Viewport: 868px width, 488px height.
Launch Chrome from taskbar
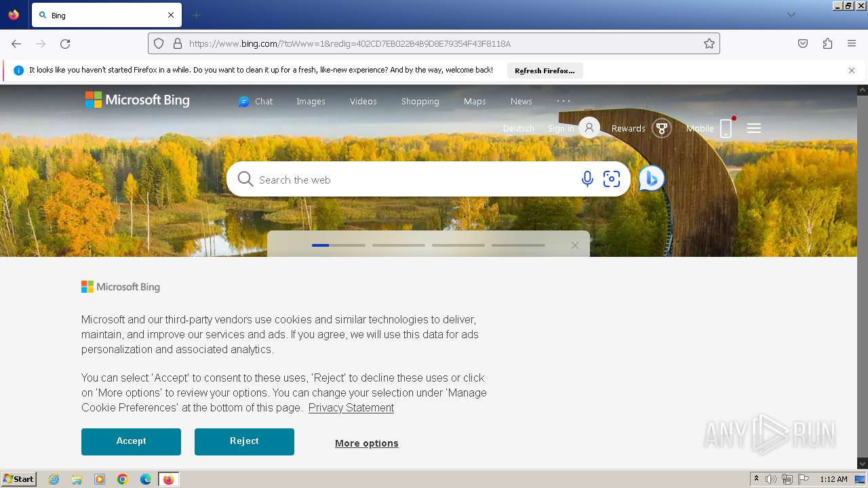[123, 479]
